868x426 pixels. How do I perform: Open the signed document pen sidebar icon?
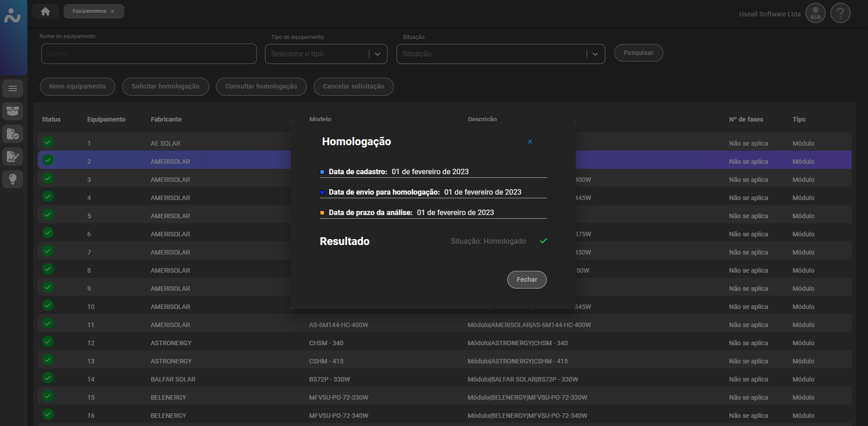(x=13, y=157)
